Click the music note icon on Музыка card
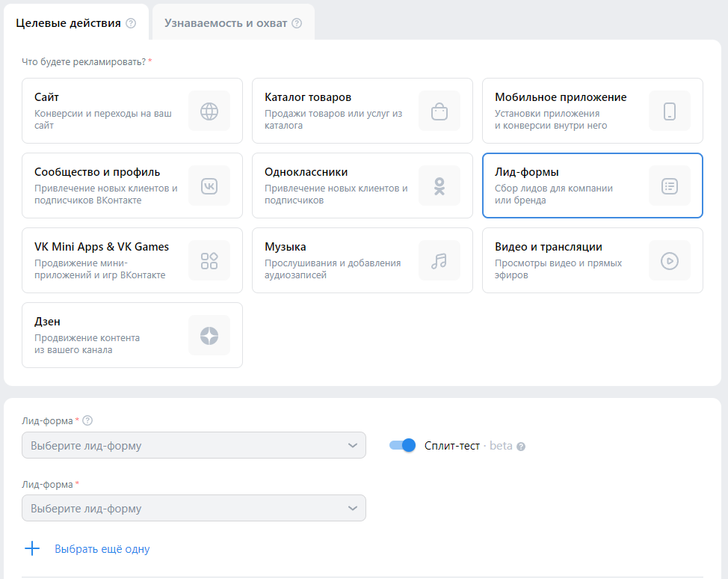 (x=439, y=261)
